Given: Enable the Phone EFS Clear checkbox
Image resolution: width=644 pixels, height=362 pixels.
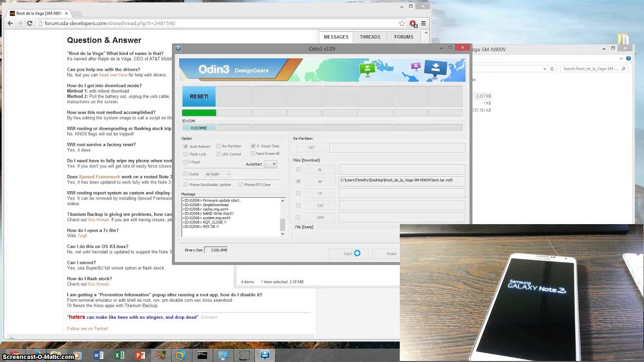Looking at the screenshot, I should click(240, 185).
